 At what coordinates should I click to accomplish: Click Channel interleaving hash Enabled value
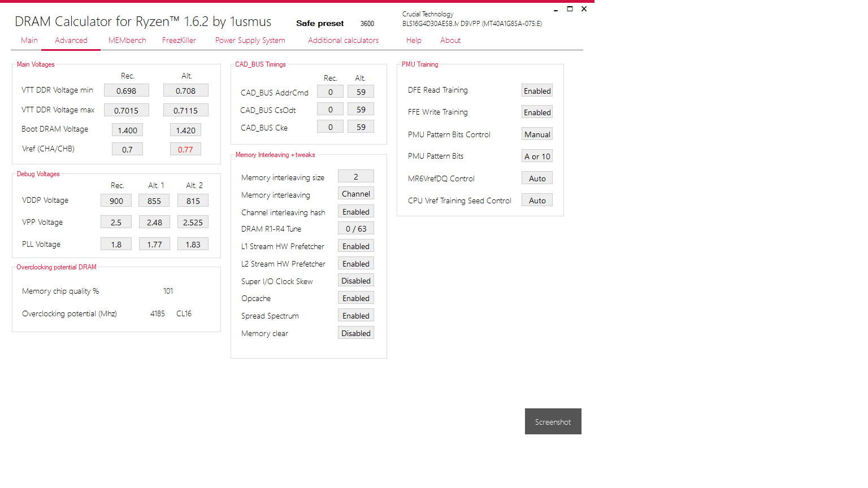pyautogui.click(x=356, y=211)
